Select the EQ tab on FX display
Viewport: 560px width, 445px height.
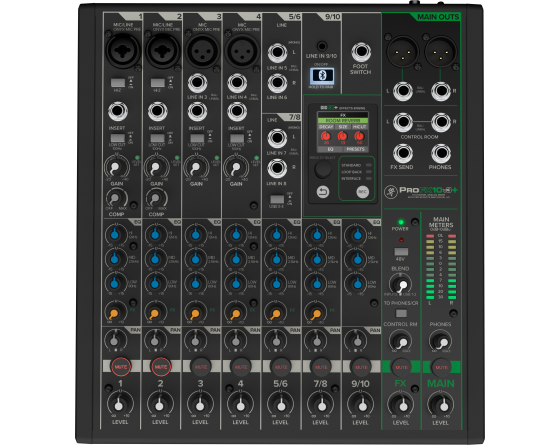[x=330, y=149]
